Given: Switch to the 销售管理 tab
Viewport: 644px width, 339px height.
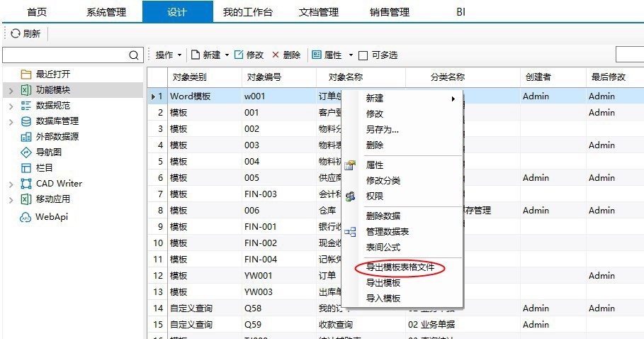Looking at the screenshot, I should [389, 12].
